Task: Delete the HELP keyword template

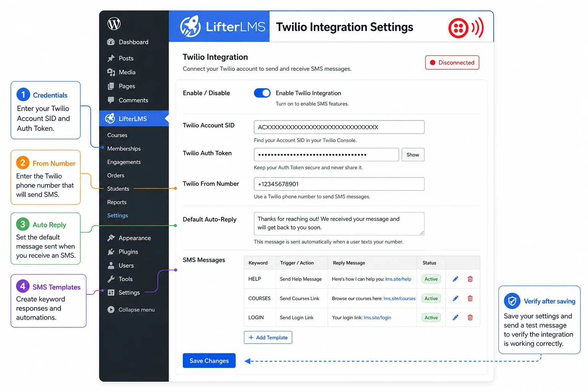Action: (x=470, y=279)
